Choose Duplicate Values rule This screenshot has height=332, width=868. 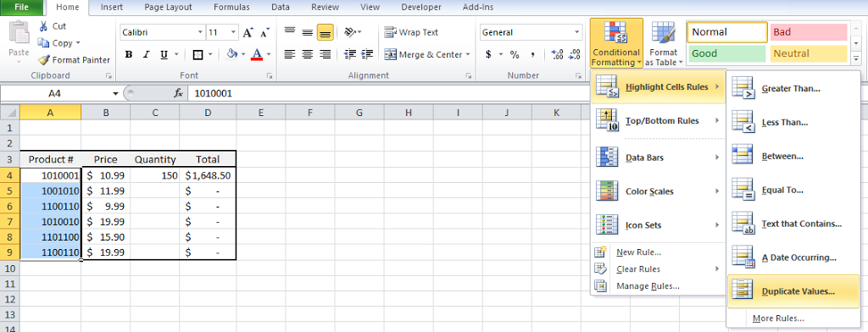[x=793, y=291]
